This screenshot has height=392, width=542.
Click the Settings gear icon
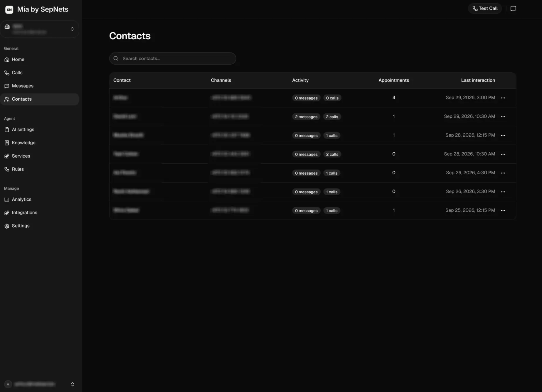(7, 226)
